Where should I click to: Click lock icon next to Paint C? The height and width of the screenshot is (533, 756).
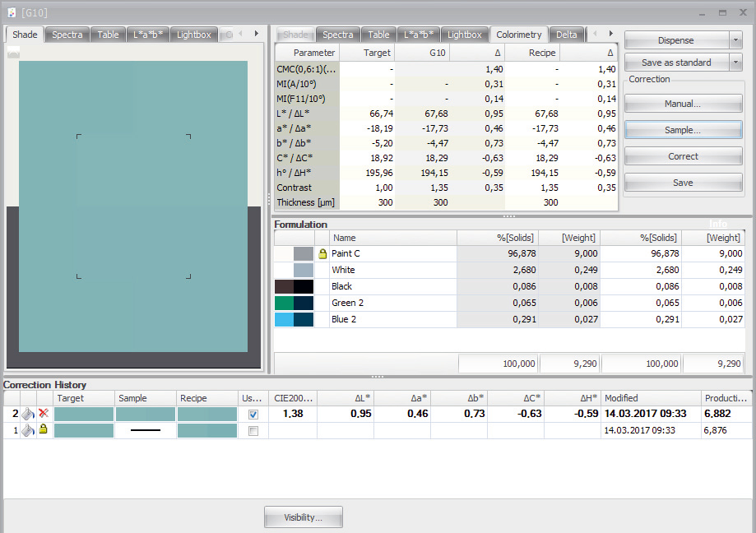coord(322,253)
